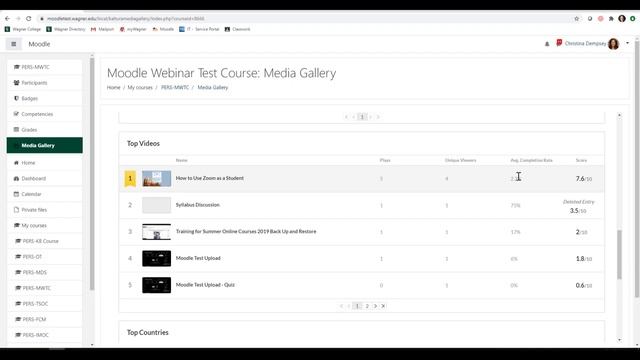Screen dimensions: 640x360
Task: Select page 1 under Top Videos
Action: coord(357,306)
